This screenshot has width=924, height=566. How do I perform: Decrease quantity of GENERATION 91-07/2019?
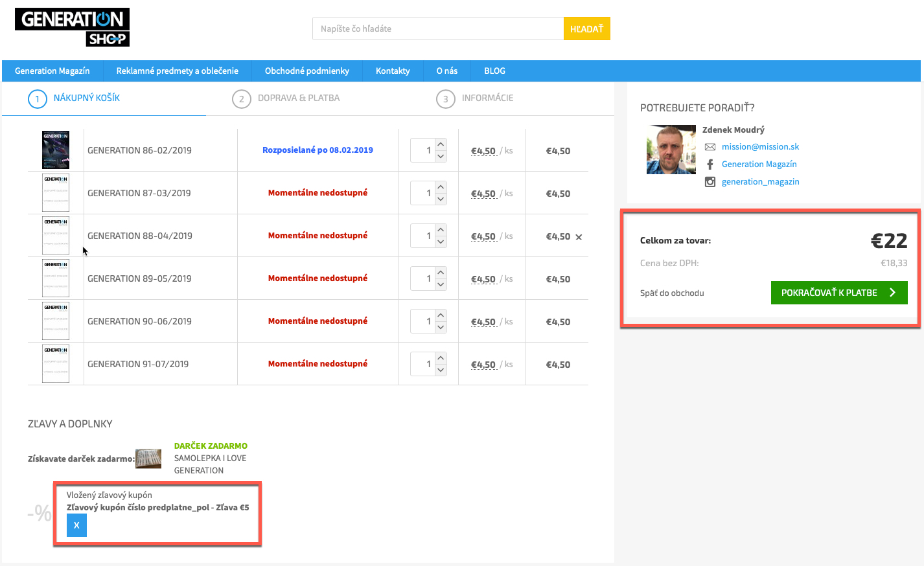pyautogui.click(x=441, y=370)
